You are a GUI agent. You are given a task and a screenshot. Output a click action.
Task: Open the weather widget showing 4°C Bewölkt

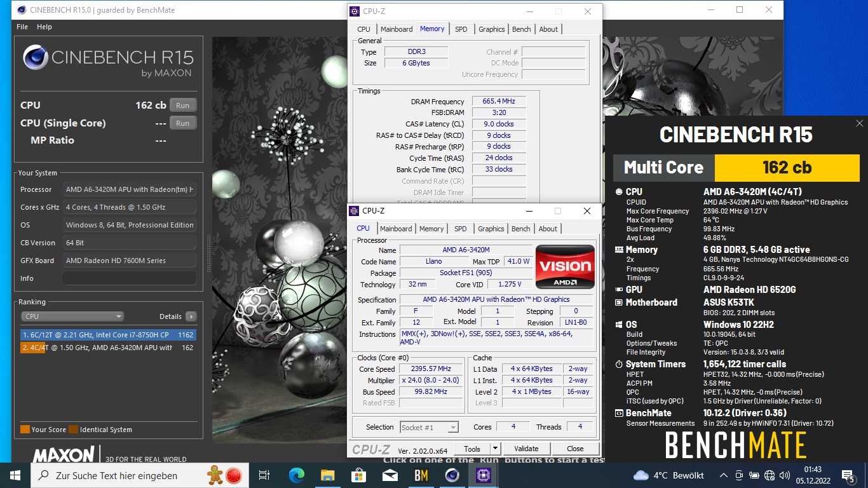(x=668, y=475)
